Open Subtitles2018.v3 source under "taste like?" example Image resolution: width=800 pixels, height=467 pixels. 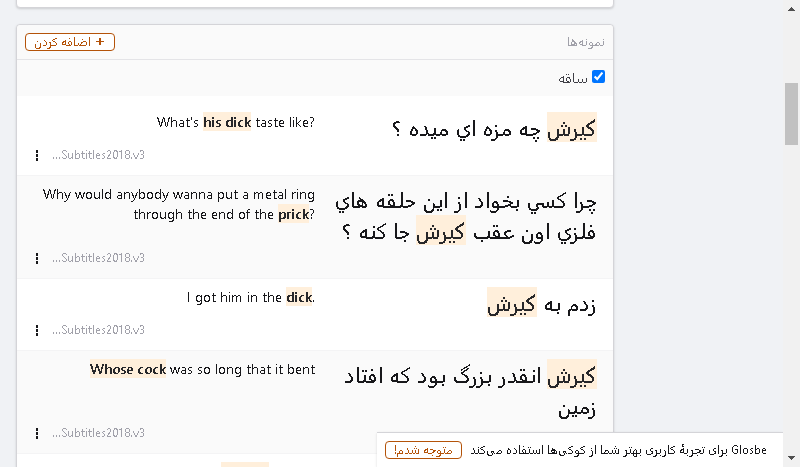point(98,155)
